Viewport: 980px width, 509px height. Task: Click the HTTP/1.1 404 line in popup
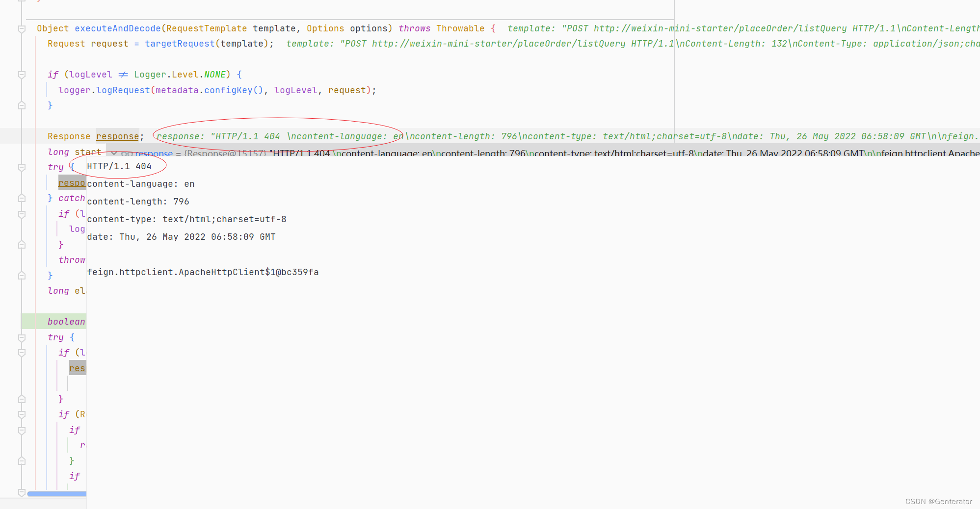tap(119, 166)
